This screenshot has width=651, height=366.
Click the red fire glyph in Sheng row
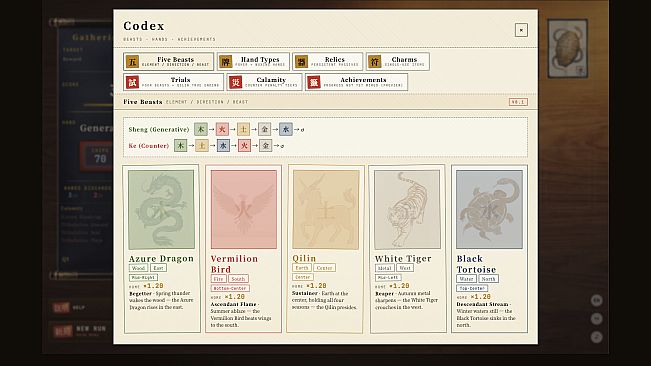[222, 129]
